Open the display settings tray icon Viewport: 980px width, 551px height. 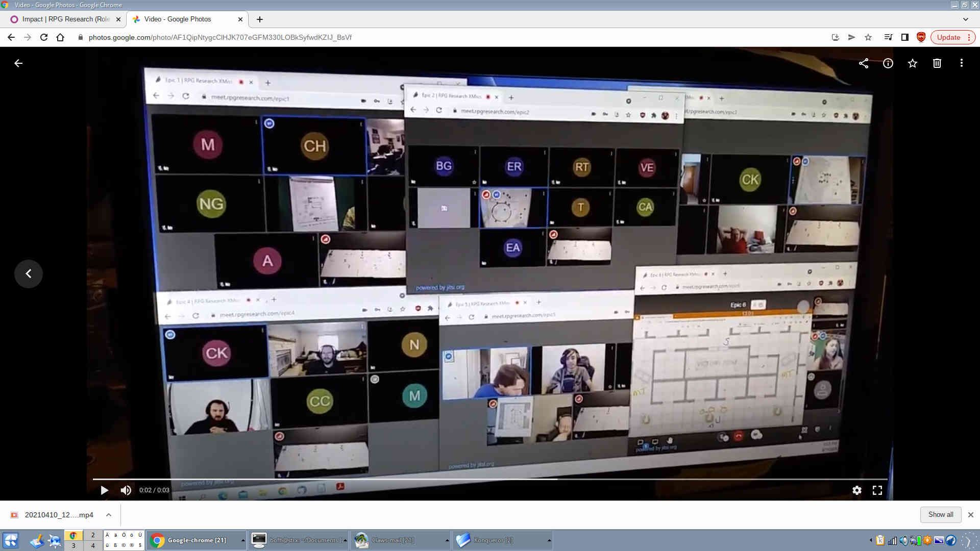pos(939,540)
